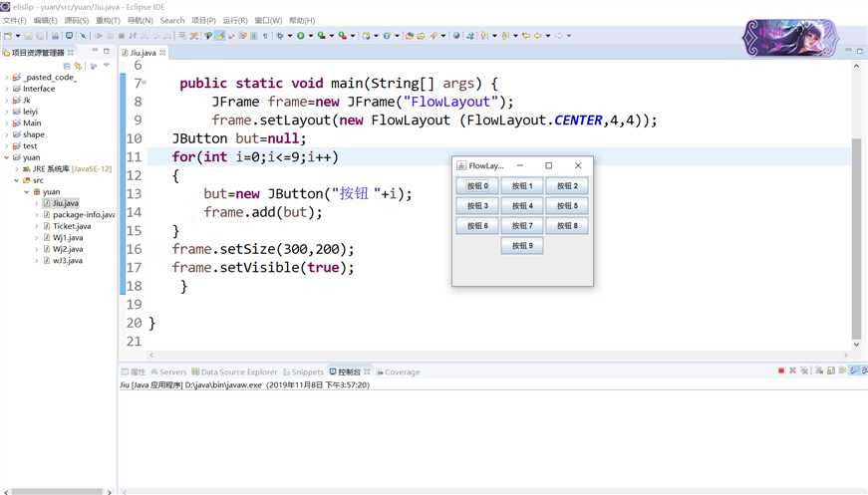
Task: Open the External Tools dropdown arrow
Action: coord(353,36)
